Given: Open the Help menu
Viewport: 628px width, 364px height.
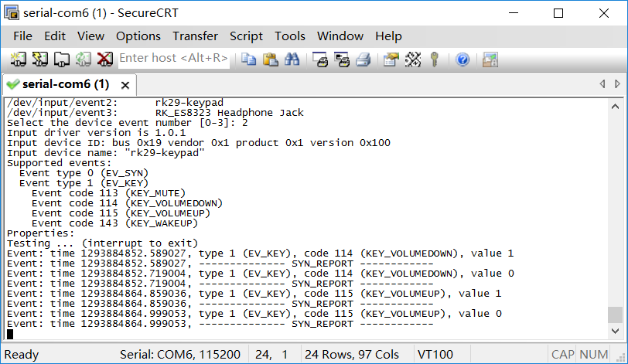Looking at the screenshot, I should point(388,36).
